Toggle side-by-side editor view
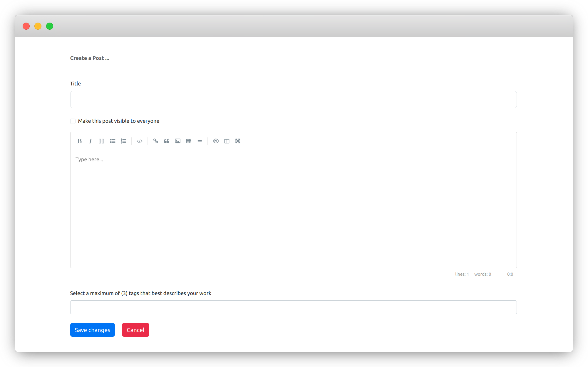 tap(227, 141)
